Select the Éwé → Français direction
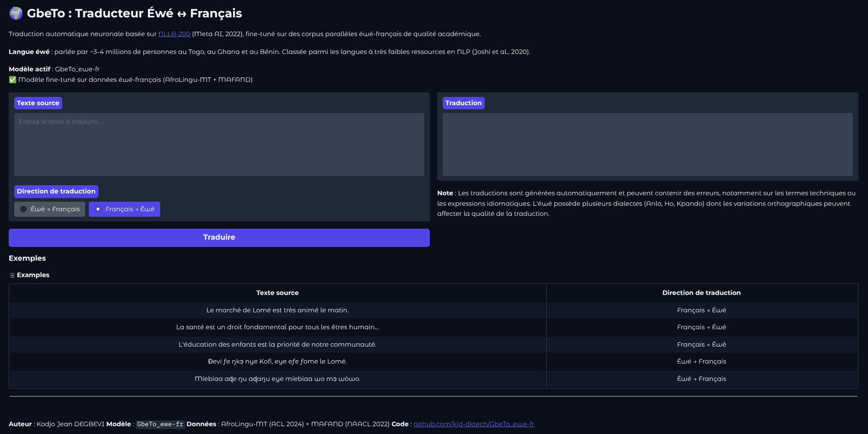The width and height of the screenshot is (868, 434). 49,209
